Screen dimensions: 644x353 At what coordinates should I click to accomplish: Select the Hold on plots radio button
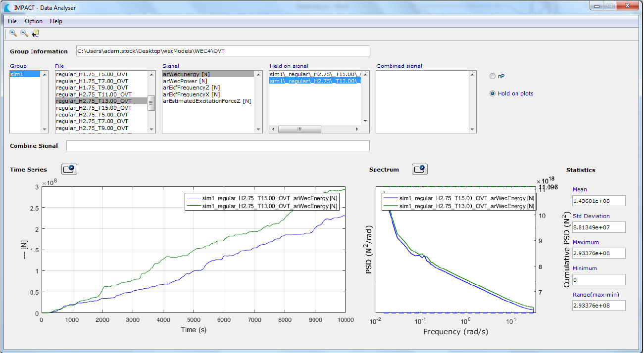pyautogui.click(x=492, y=93)
